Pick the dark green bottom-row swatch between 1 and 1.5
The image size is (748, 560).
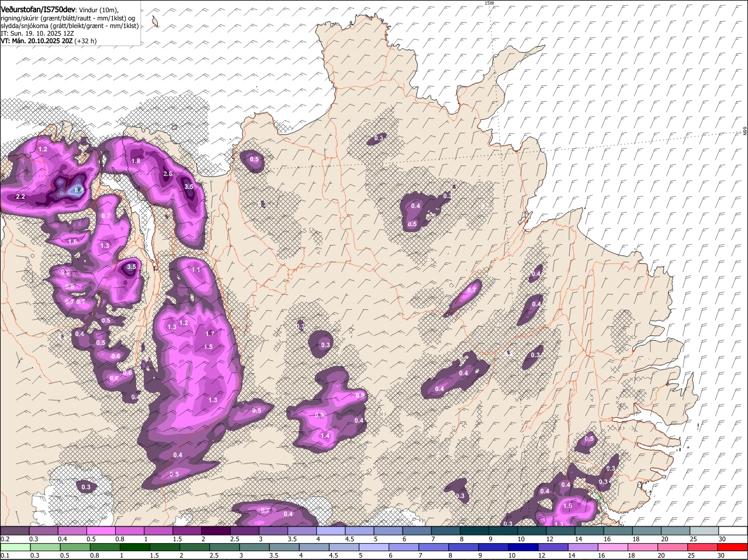134,547
